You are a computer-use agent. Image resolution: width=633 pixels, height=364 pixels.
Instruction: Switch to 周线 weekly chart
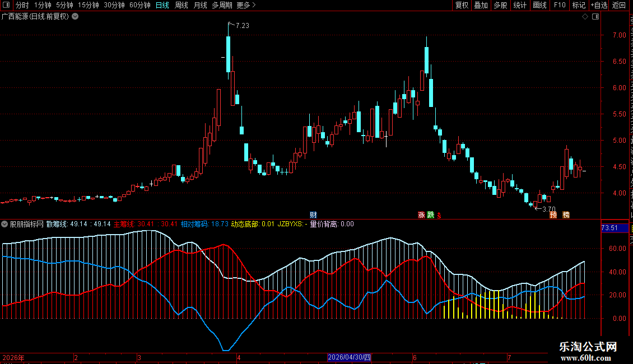coord(181,5)
